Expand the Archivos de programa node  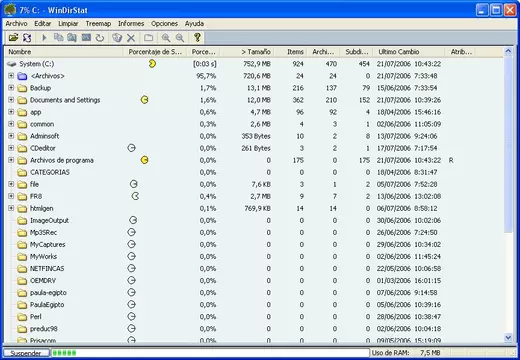point(11,160)
